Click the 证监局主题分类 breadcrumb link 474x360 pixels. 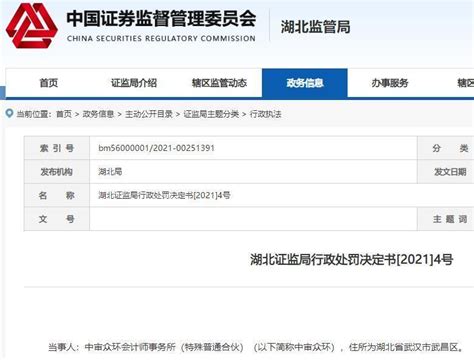click(x=211, y=114)
